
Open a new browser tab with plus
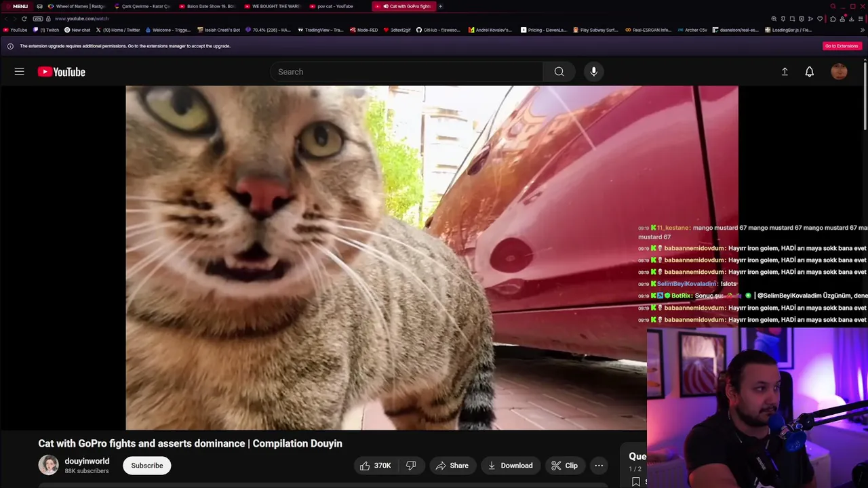click(440, 6)
